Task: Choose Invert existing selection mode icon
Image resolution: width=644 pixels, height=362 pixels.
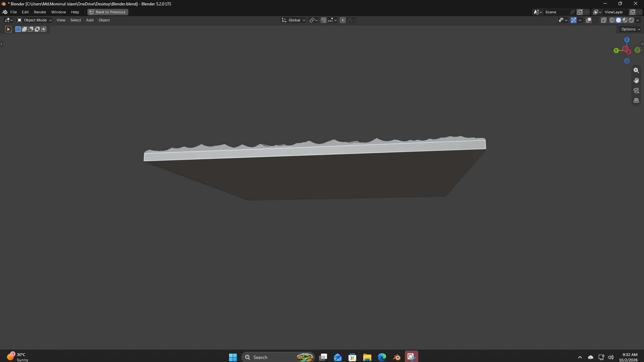Action: click(37, 29)
